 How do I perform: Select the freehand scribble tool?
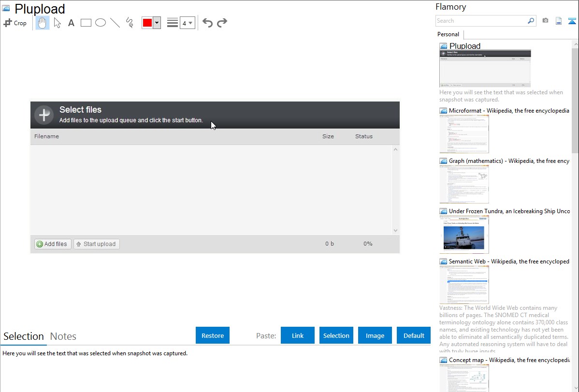(130, 23)
